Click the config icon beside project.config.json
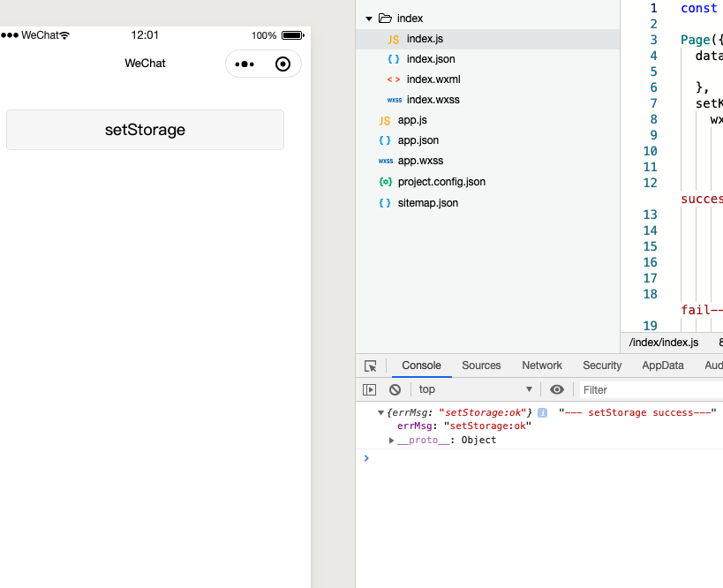The height and width of the screenshot is (588, 723). [x=386, y=182]
